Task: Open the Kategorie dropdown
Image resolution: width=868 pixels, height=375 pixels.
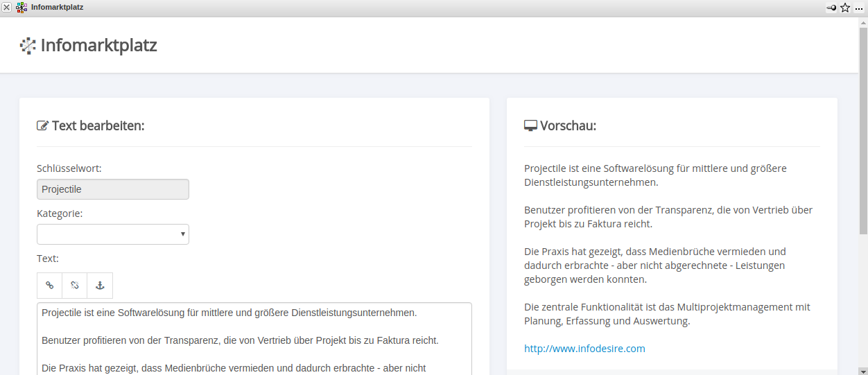Action: click(113, 234)
